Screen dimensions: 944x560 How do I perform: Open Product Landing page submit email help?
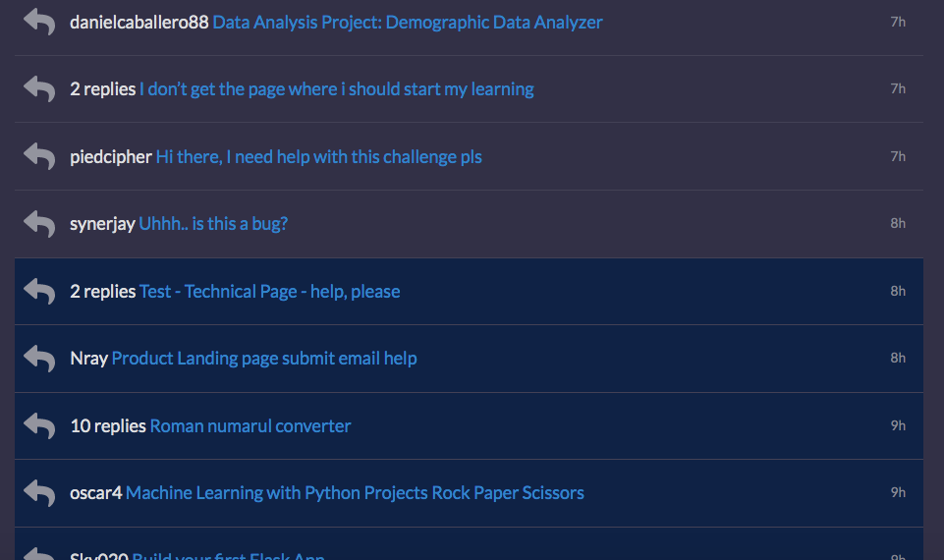(x=264, y=359)
